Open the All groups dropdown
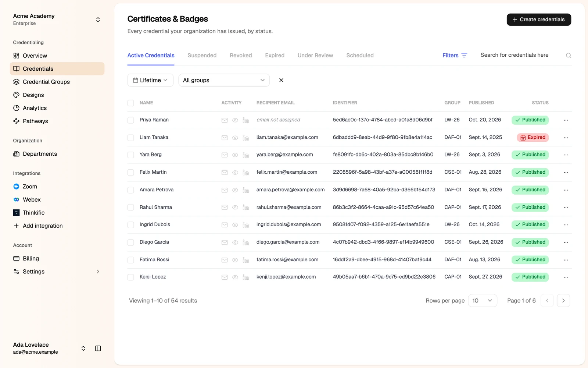The width and height of the screenshot is (588, 368). coord(224,80)
